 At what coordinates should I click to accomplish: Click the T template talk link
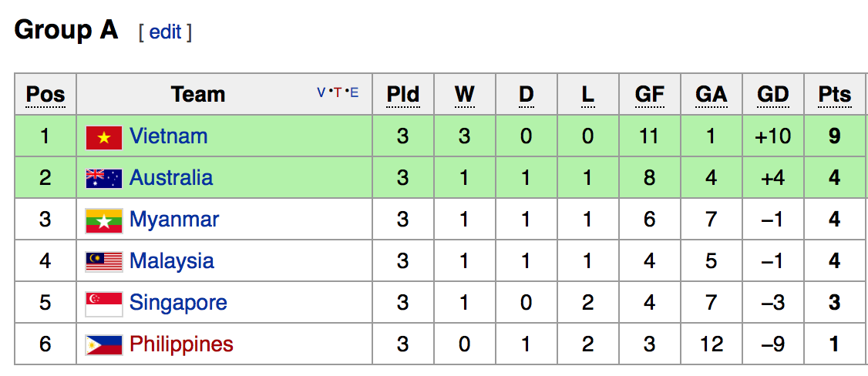(338, 93)
